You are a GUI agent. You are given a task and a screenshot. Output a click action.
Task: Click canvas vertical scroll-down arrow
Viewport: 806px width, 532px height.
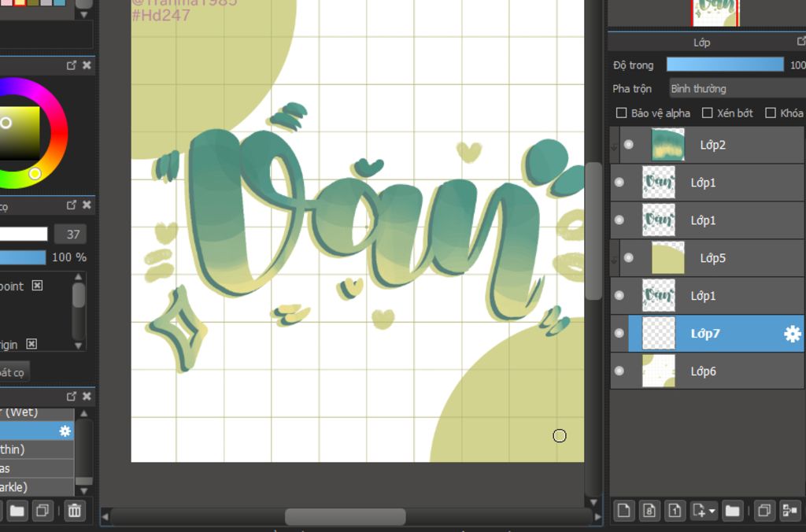click(593, 502)
